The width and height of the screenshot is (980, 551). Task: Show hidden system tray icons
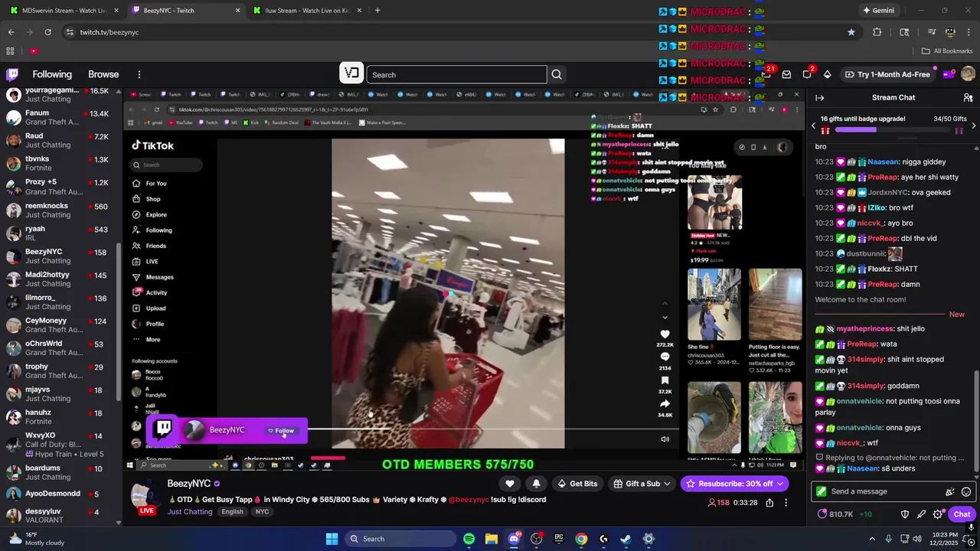coord(871,539)
